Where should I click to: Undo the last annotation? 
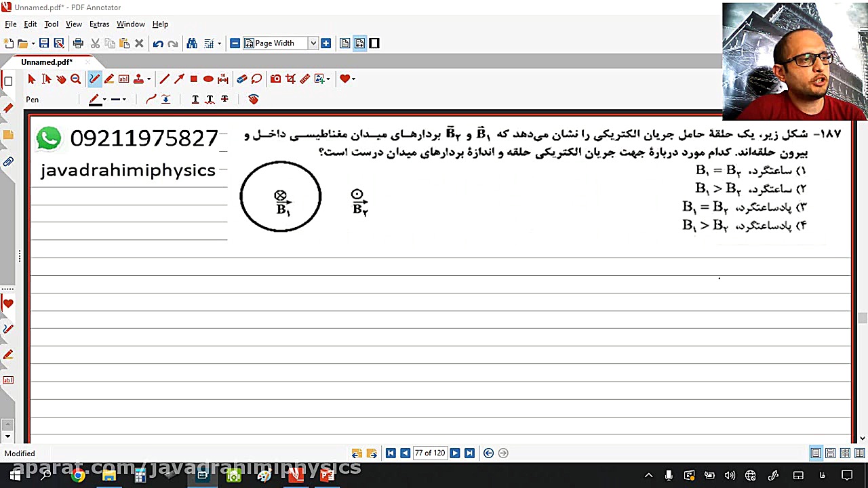point(158,43)
